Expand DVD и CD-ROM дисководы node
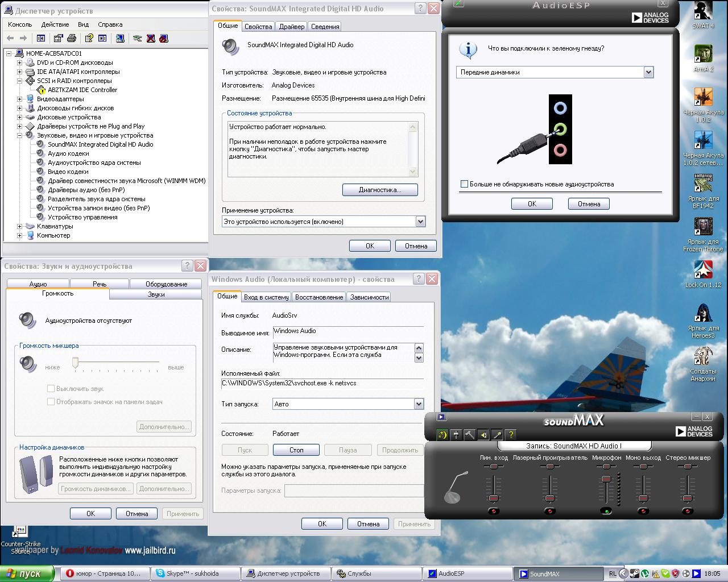The image size is (728, 582). (19, 63)
